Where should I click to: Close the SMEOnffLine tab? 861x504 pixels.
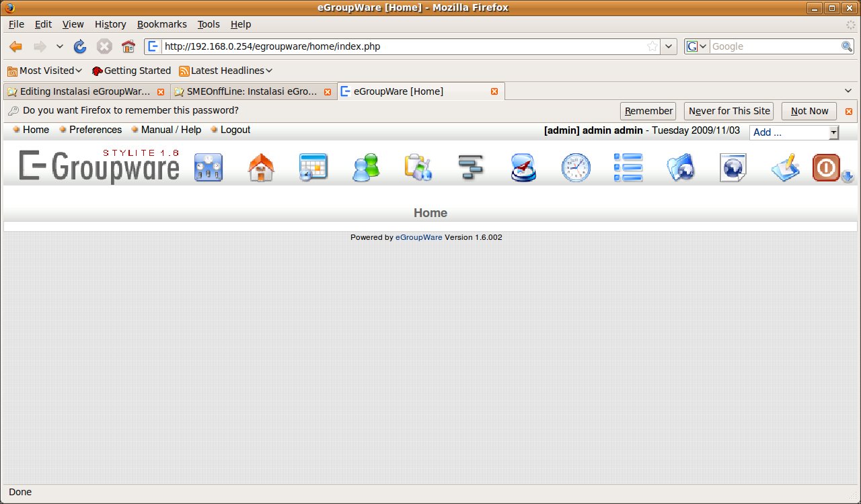point(328,91)
